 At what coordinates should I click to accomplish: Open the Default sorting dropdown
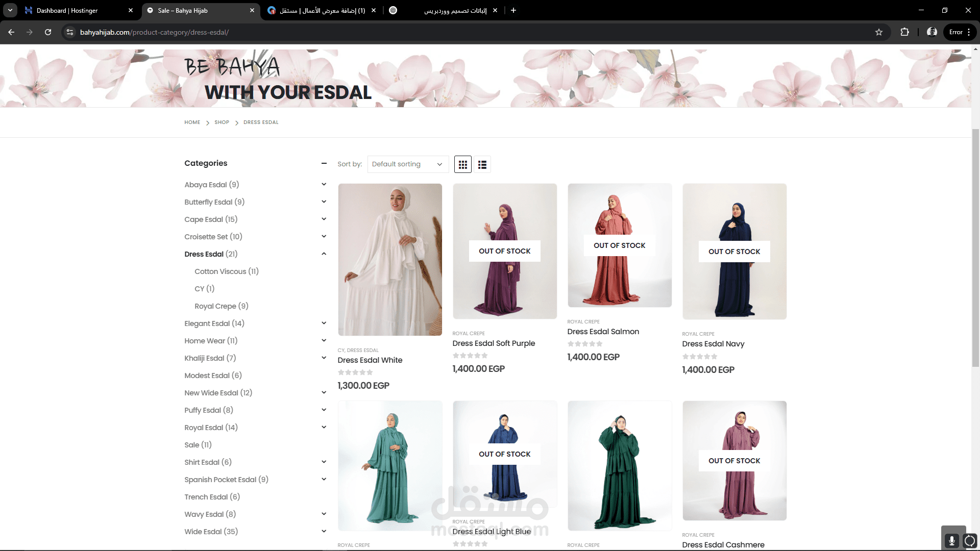(407, 164)
